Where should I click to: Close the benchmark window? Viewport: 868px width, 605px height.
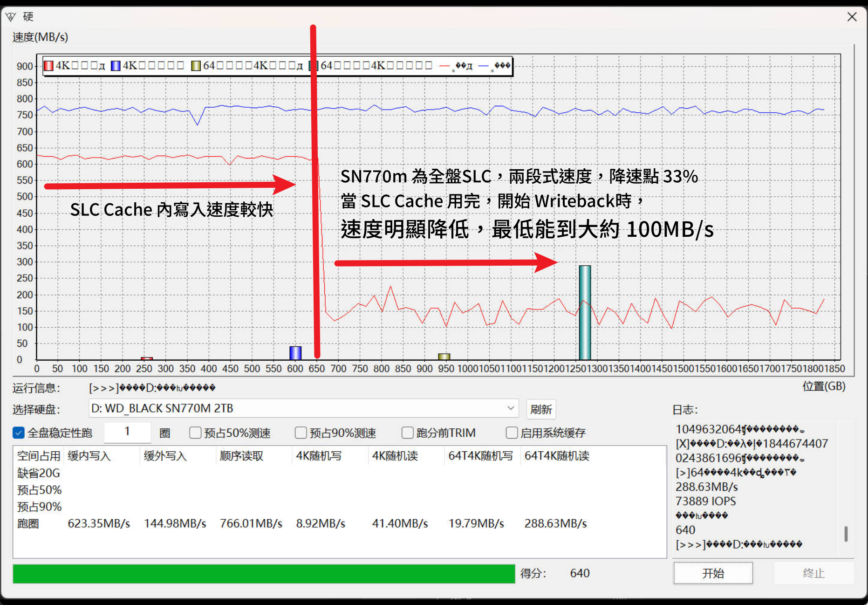(x=852, y=17)
